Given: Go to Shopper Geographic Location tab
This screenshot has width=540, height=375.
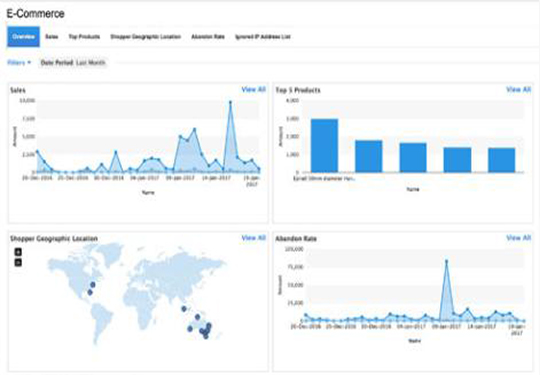Looking at the screenshot, I should click(146, 37).
